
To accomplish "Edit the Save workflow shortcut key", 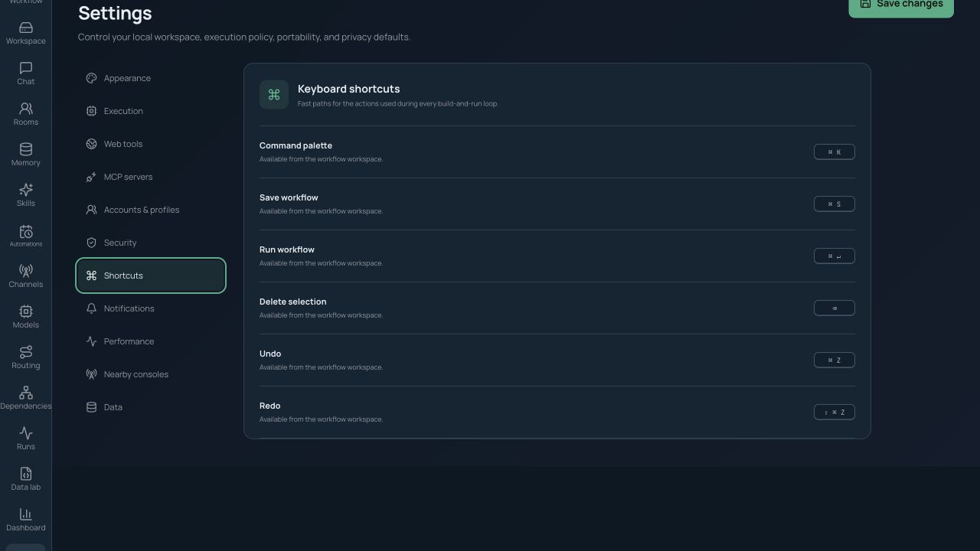I will coord(835,204).
